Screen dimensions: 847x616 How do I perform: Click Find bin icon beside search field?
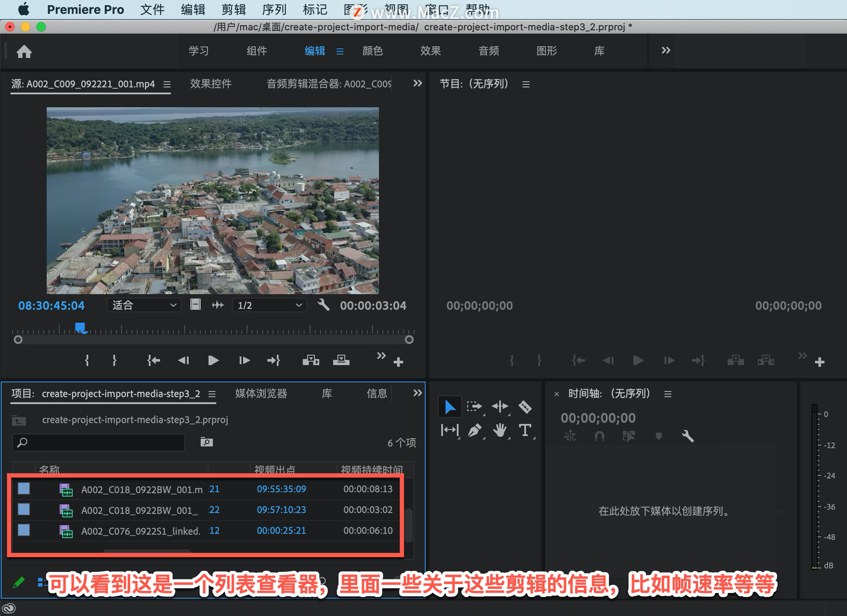206,442
